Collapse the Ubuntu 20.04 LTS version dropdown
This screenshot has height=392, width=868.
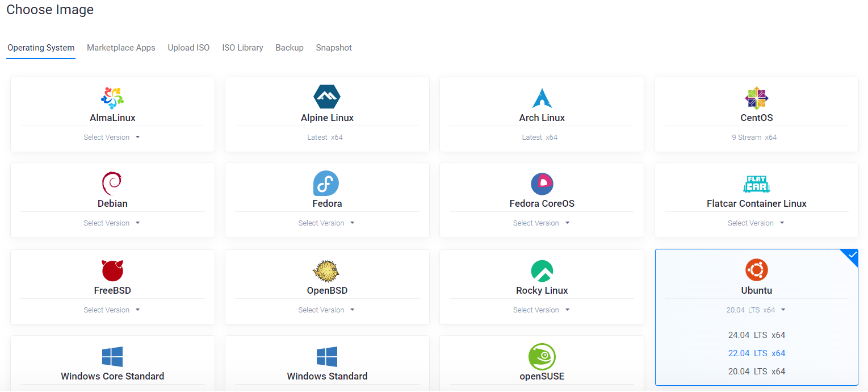[x=756, y=310]
